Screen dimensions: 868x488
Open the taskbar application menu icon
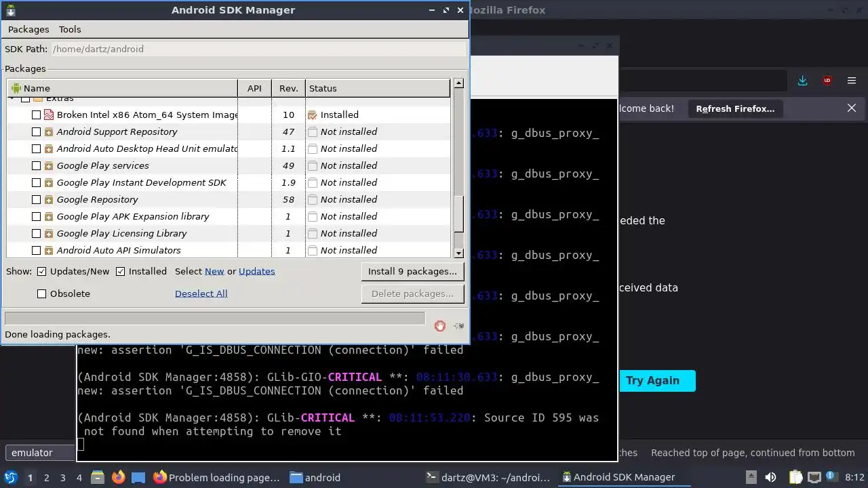tap(11, 477)
